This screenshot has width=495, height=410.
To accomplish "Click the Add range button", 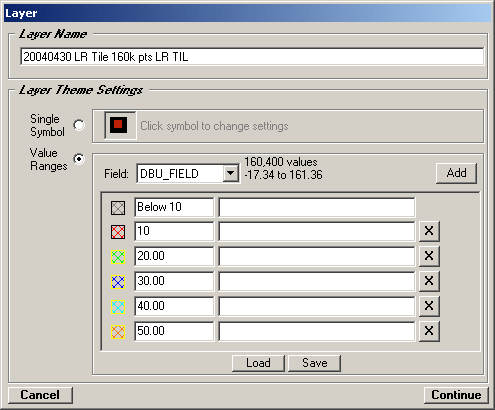I will click(x=456, y=173).
